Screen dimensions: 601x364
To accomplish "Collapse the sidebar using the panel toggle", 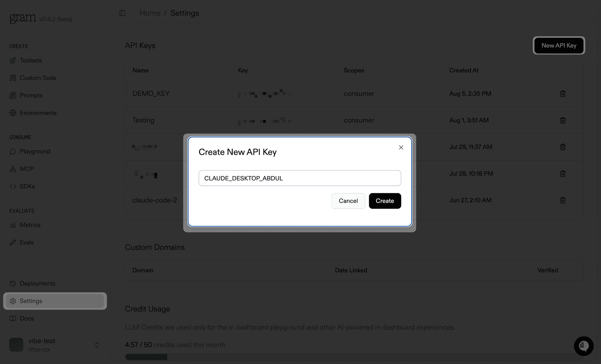I will pyautogui.click(x=122, y=13).
